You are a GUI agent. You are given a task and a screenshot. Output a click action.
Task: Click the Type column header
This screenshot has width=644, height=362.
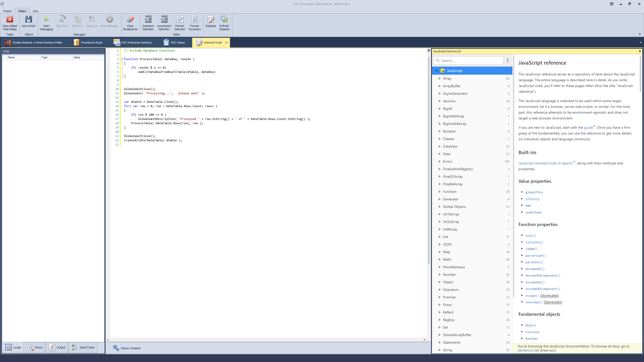pos(57,57)
